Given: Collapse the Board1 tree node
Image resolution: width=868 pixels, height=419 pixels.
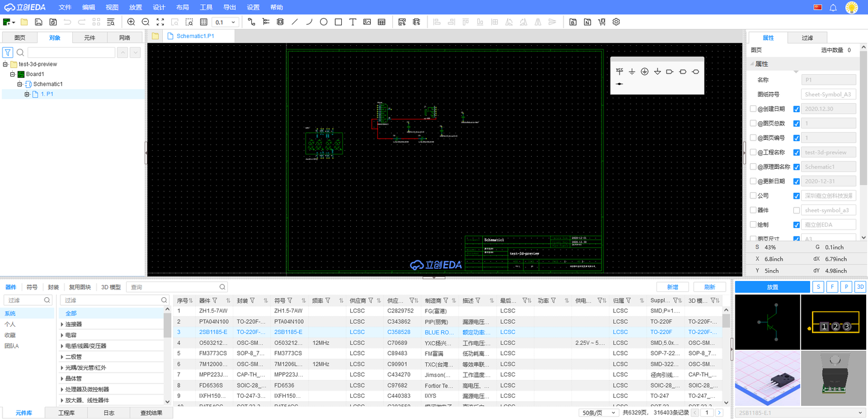Looking at the screenshot, I should [x=13, y=74].
